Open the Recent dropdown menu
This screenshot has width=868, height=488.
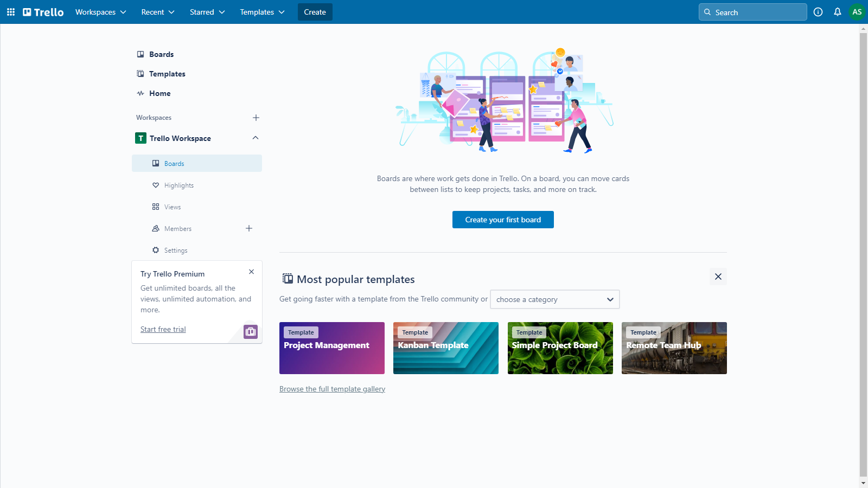[x=158, y=12]
